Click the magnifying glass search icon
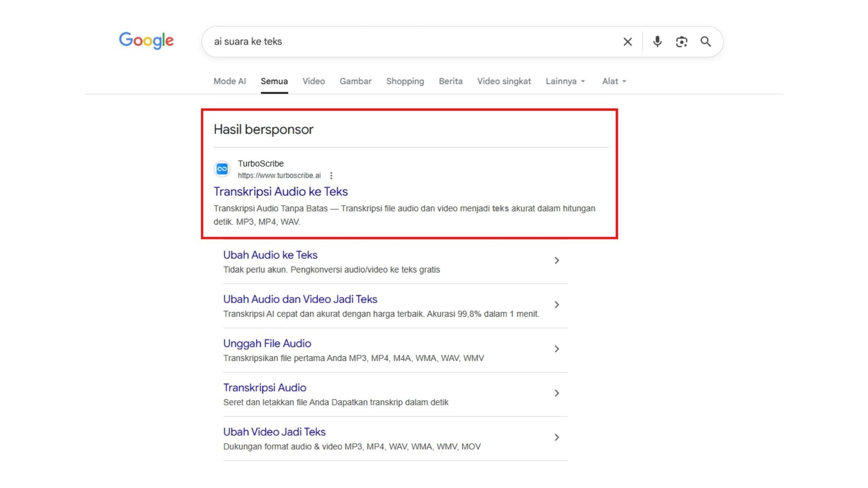The height and width of the screenshot is (488, 868). 706,42
